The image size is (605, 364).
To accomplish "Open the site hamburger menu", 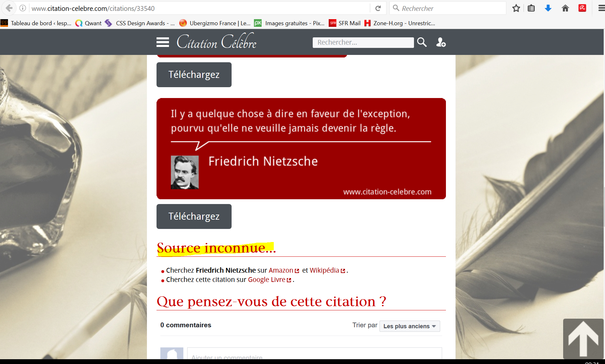I will 163,42.
